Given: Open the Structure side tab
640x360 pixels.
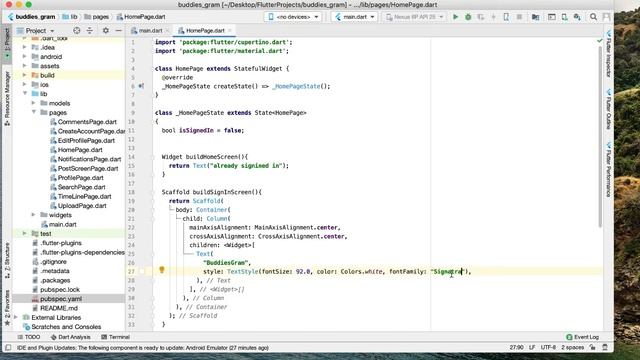Looking at the screenshot, I should pyautogui.click(x=7, y=260).
